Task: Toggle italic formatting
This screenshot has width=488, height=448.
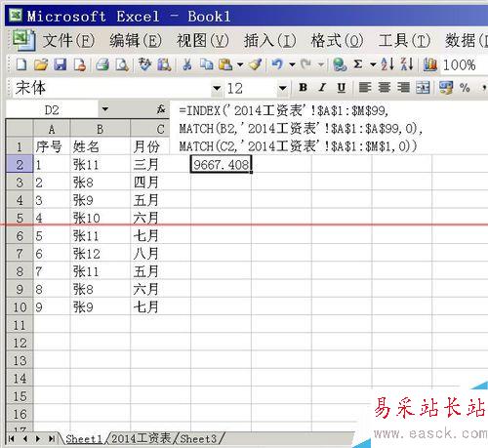Action: tap(322, 87)
